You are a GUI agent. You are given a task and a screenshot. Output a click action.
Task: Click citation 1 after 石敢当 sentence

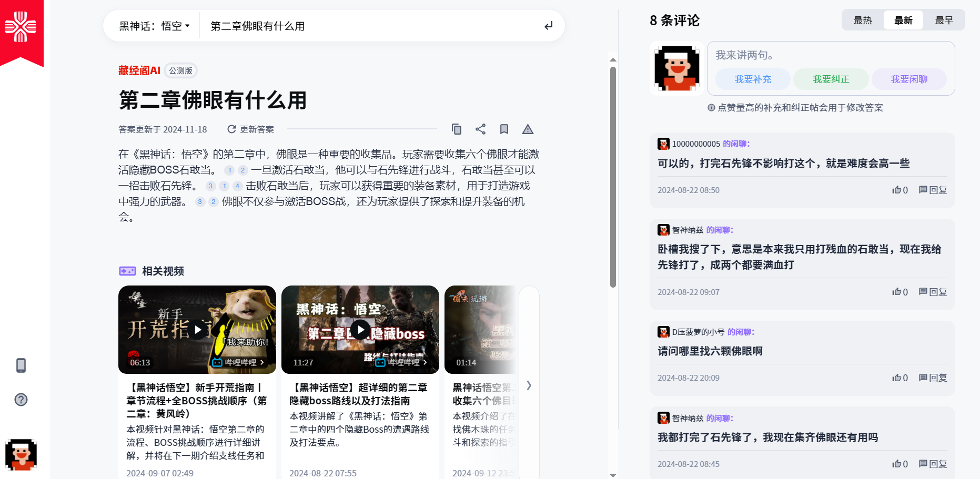[230, 170]
